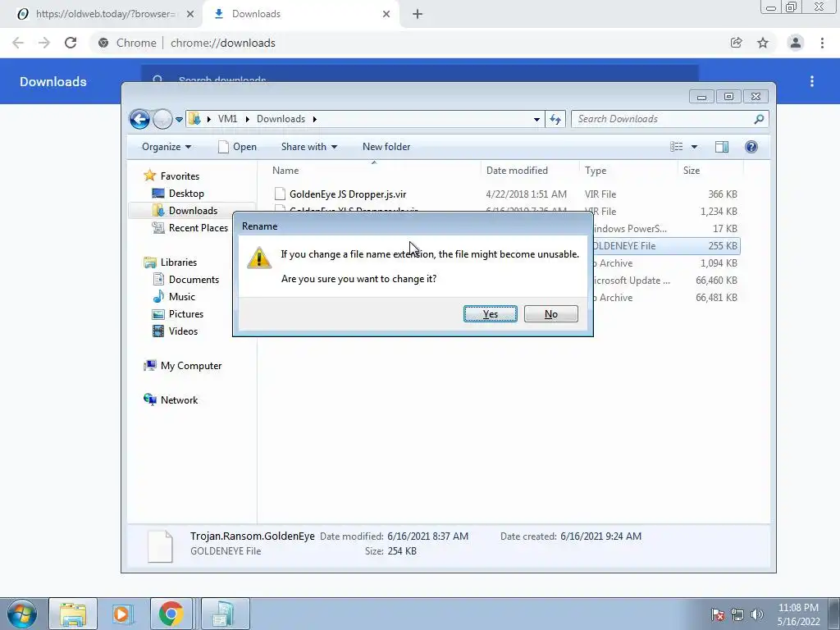Open the Organize menu
The image size is (840, 630).
tap(166, 147)
